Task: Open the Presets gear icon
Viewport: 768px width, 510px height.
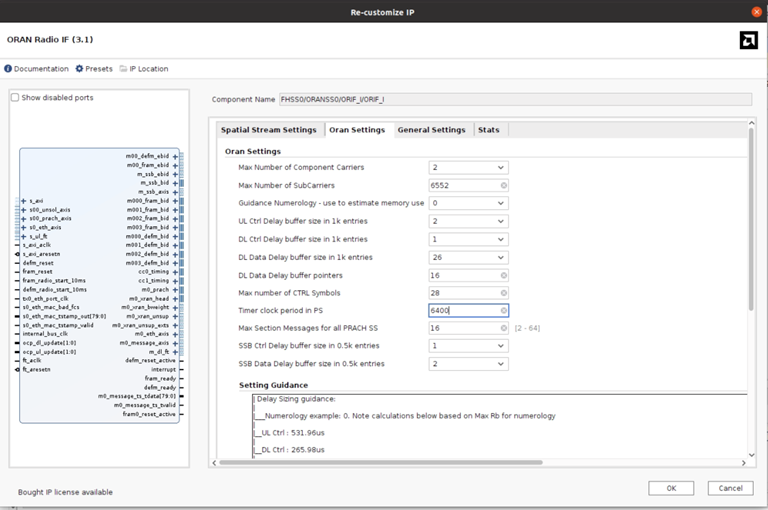Action: click(x=79, y=69)
